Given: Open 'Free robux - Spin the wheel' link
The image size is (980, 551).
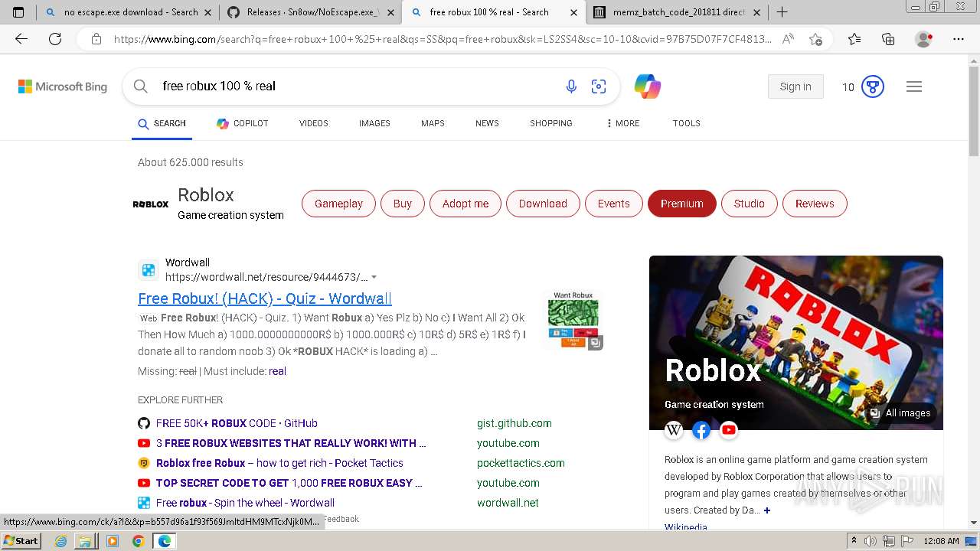Looking at the screenshot, I should pos(245,503).
